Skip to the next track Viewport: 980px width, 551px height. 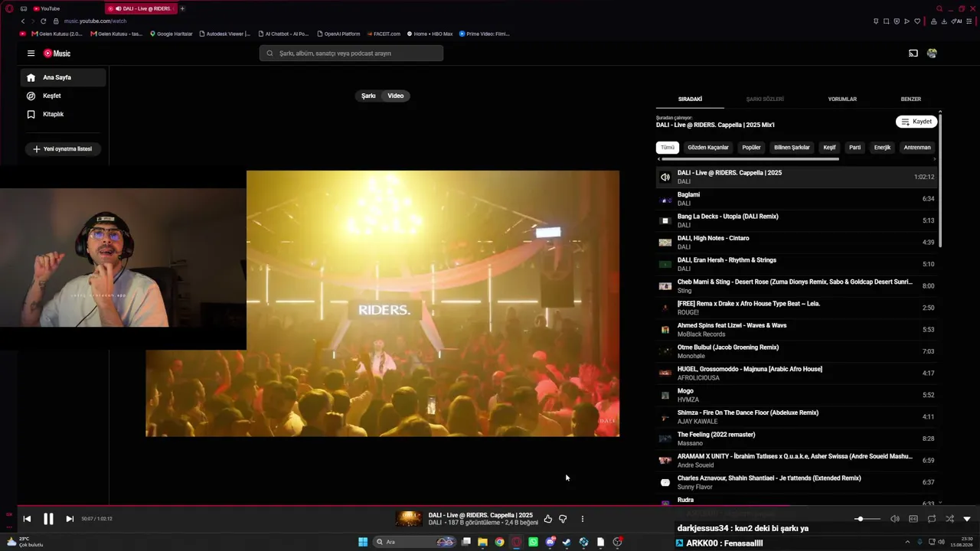click(x=70, y=519)
